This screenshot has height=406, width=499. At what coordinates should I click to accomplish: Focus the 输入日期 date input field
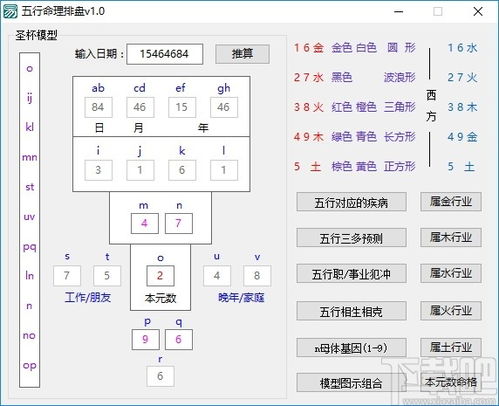(x=164, y=54)
